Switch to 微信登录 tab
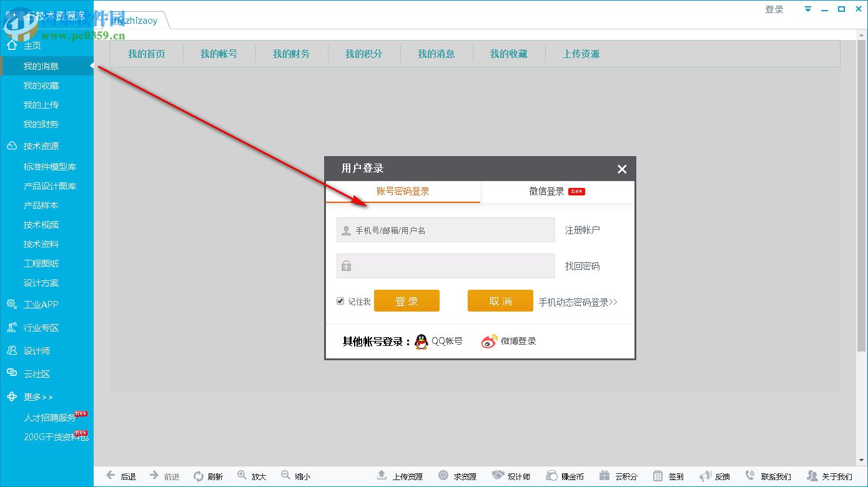Image resolution: width=868 pixels, height=487 pixels. coord(557,192)
